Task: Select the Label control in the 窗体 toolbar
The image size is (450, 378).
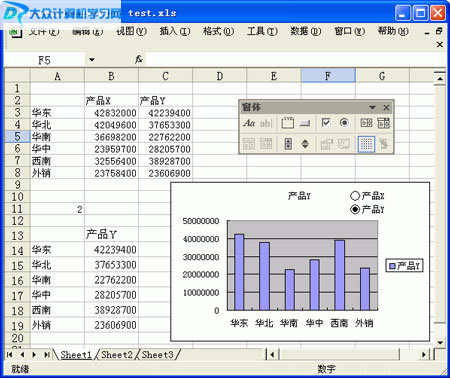Action: pyautogui.click(x=249, y=123)
